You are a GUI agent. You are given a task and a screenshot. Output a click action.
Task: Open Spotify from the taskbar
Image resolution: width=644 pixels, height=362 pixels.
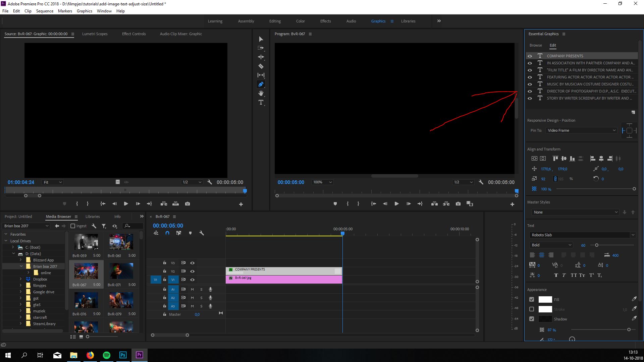107,355
